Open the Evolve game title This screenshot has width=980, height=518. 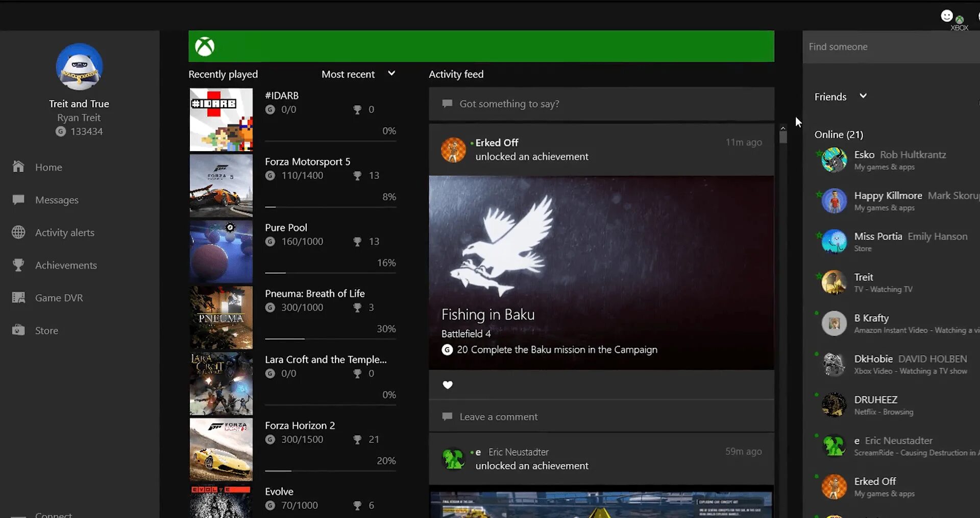tap(279, 491)
